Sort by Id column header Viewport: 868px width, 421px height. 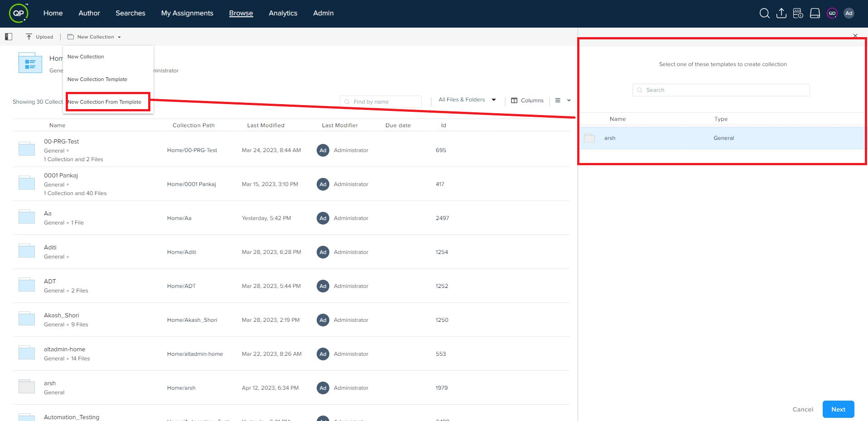(444, 125)
